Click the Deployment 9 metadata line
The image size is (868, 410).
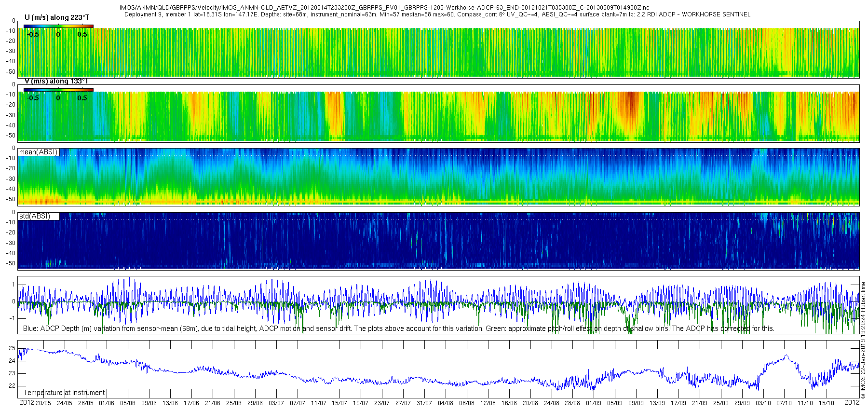[x=437, y=14]
